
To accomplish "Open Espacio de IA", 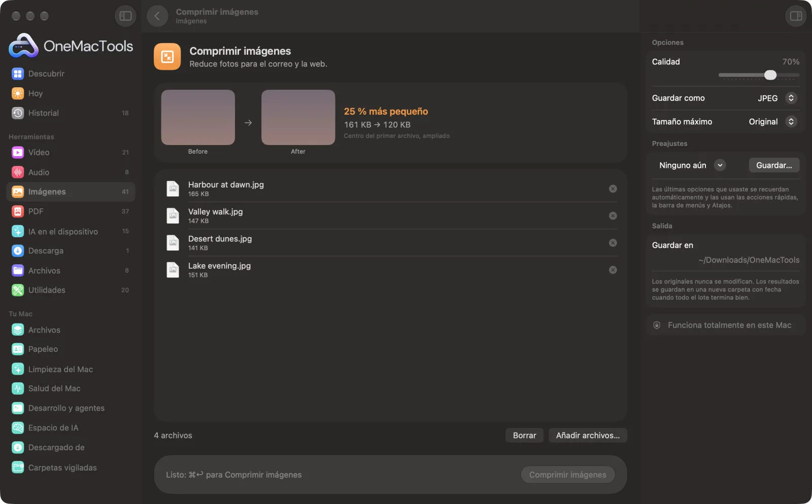I will (71, 428).
